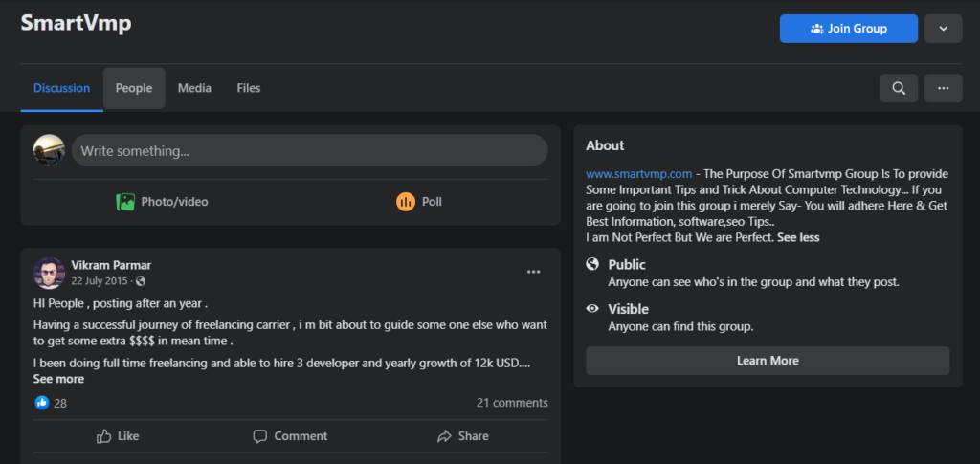Open the 21 comments link
The height and width of the screenshot is (464, 980).
512,403
